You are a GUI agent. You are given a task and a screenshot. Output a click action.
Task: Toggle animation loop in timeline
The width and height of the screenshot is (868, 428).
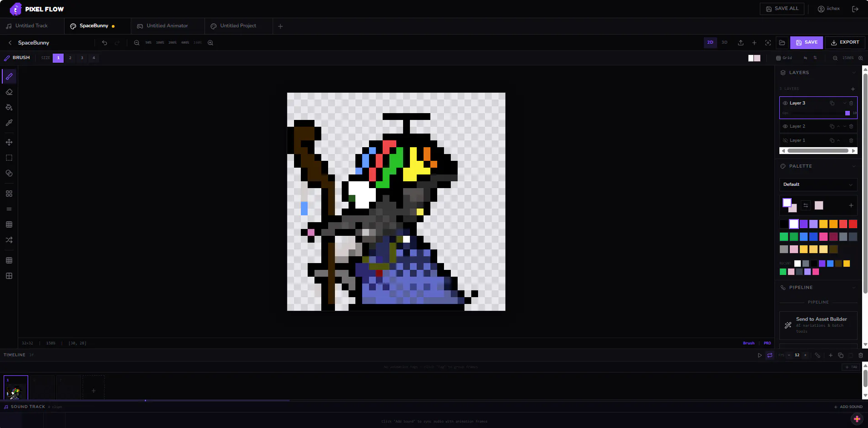(770, 355)
